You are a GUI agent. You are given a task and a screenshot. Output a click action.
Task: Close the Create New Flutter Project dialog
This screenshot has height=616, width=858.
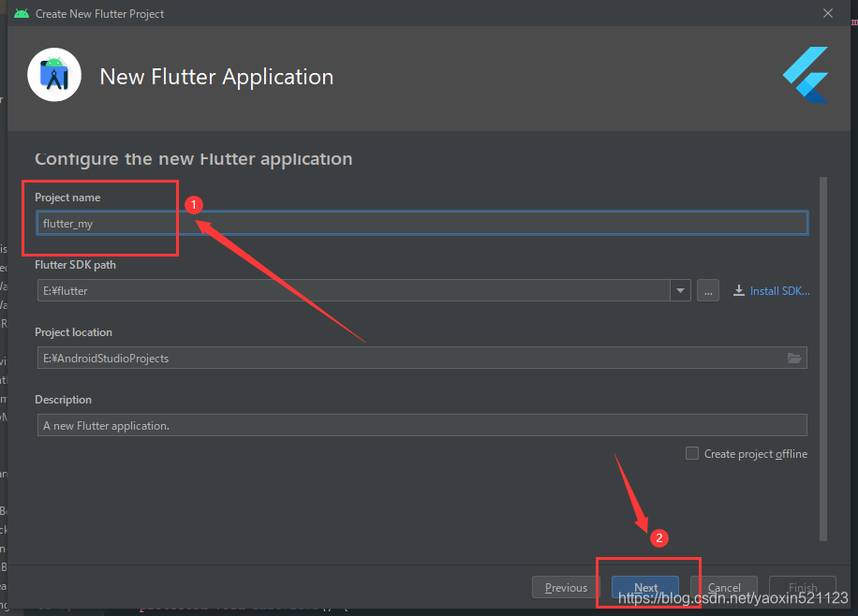(828, 13)
